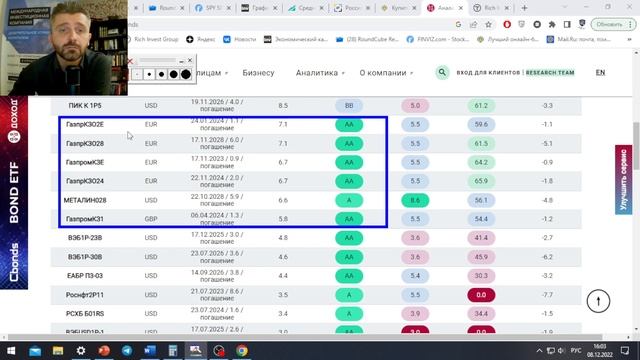Screen dimensions: 640x360
Task: Open the share page icon in address bar
Action: (473, 24)
